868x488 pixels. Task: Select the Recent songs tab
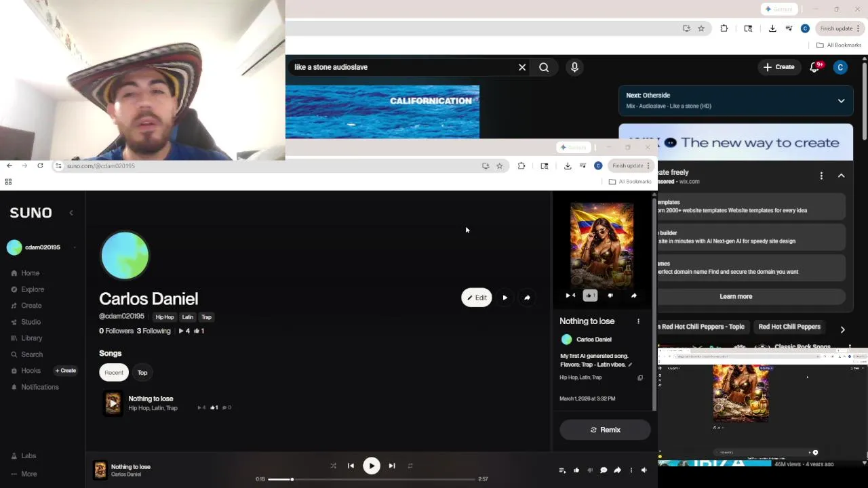pyautogui.click(x=114, y=372)
